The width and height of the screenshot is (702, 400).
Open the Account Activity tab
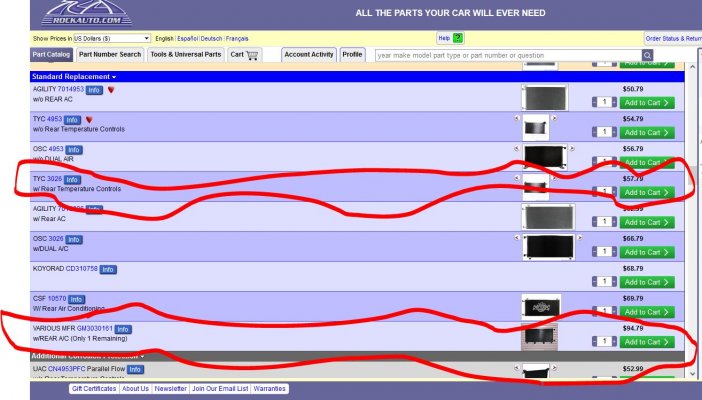tap(309, 55)
